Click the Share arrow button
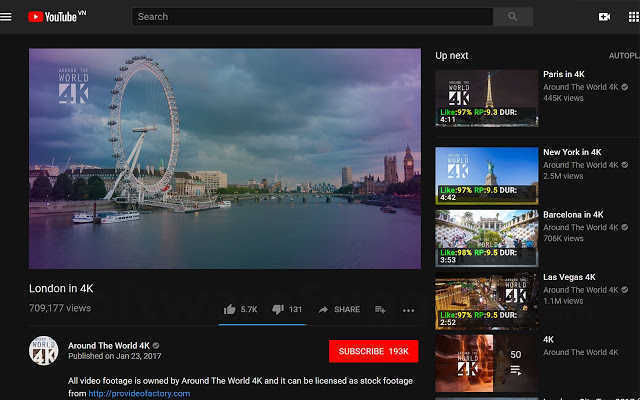The width and height of the screenshot is (640, 400). coord(339,309)
